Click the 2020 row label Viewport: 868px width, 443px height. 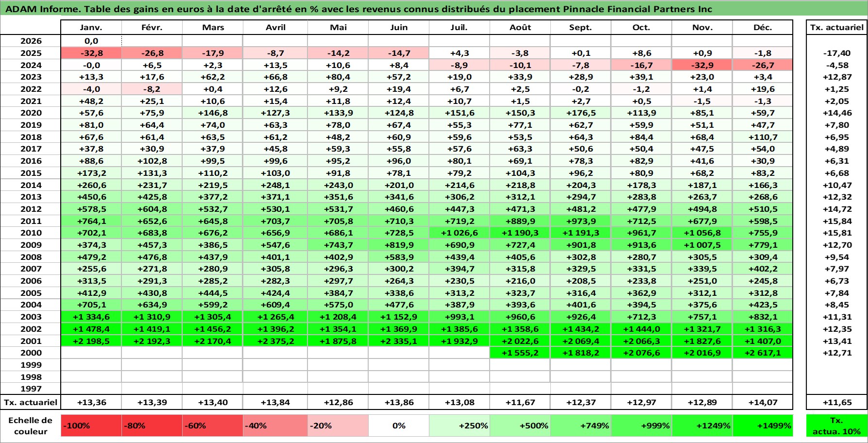[31, 113]
